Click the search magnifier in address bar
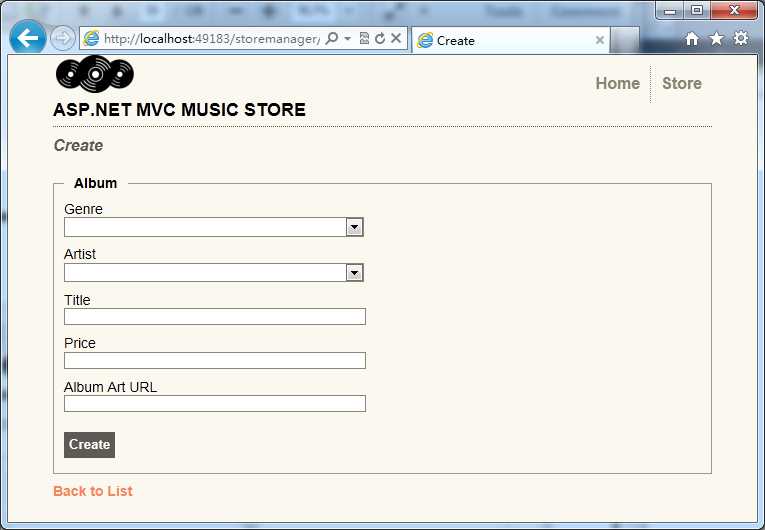The height and width of the screenshot is (530, 765). (x=332, y=38)
